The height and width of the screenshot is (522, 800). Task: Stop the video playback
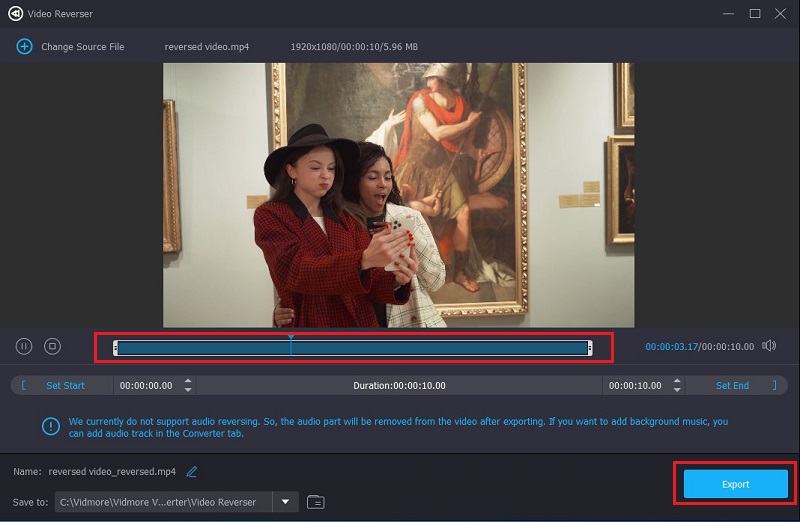53,346
